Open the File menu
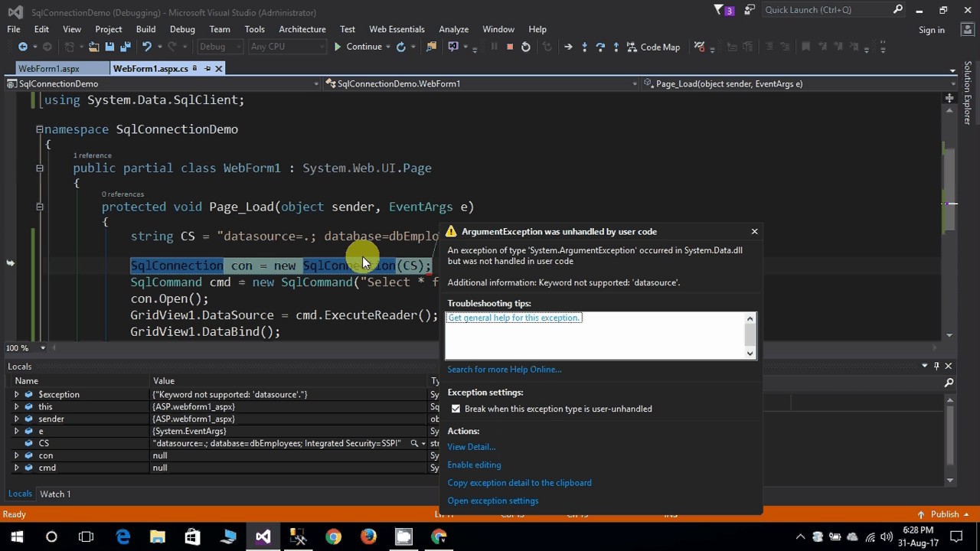 pos(14,29)
